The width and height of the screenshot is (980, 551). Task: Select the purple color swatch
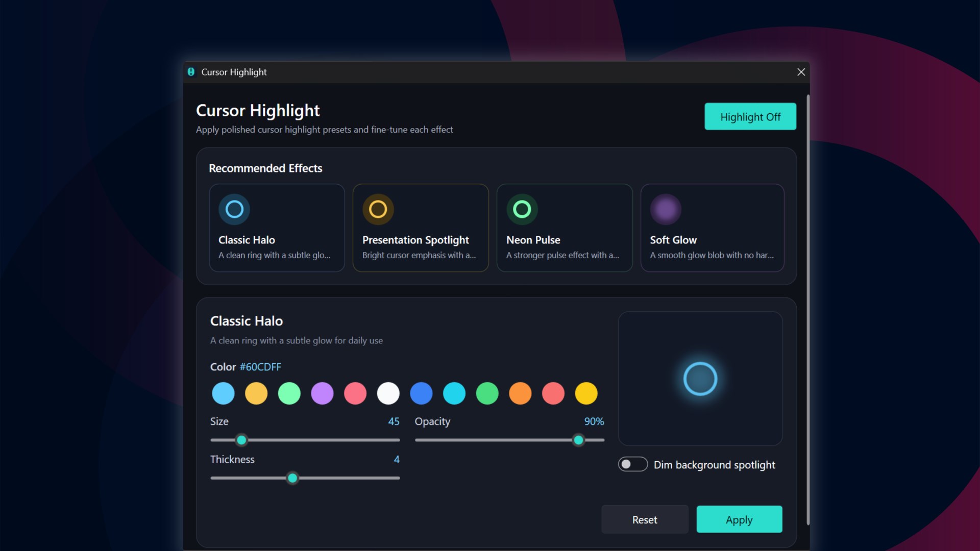point(322,393)
